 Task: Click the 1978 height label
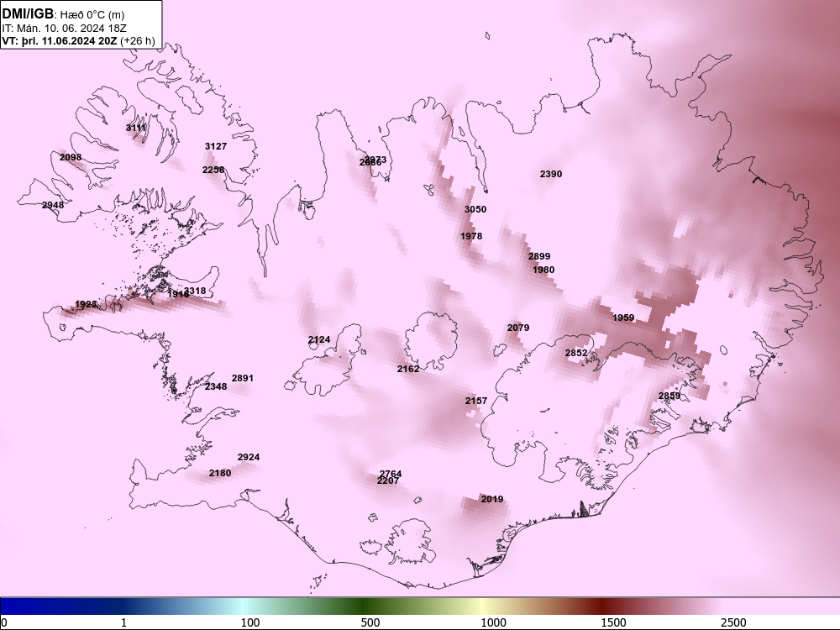pos(471,236)
